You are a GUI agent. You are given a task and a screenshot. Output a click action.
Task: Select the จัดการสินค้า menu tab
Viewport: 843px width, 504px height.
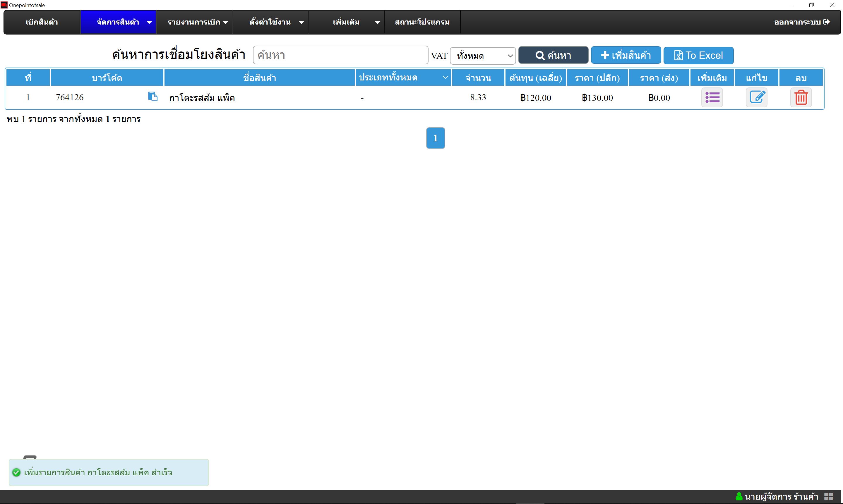[x=118, y=22]
